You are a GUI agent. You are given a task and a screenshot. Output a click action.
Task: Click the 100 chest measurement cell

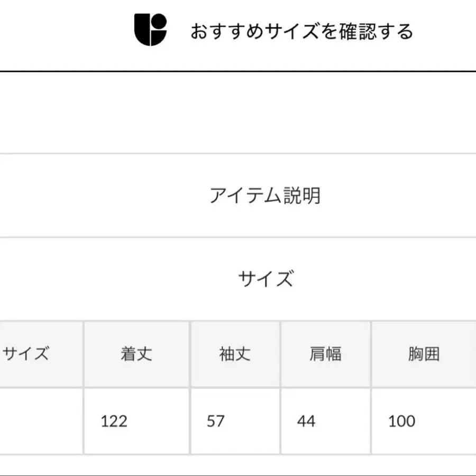click(424, 421)
